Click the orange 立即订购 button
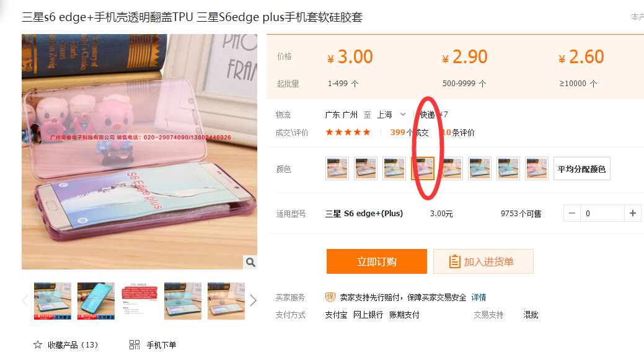Image resolution: width=644 pixels, height=358 pixels. [x=377, y=261]
